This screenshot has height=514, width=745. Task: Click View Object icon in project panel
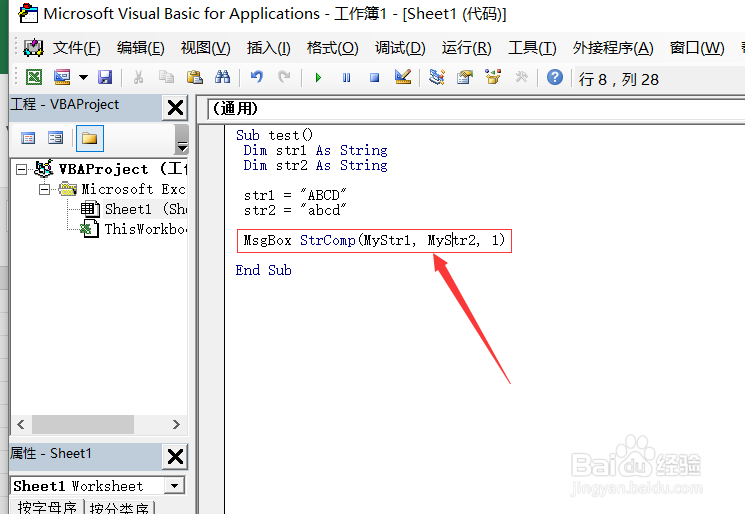pyautogui.click(x=56, y=138)
